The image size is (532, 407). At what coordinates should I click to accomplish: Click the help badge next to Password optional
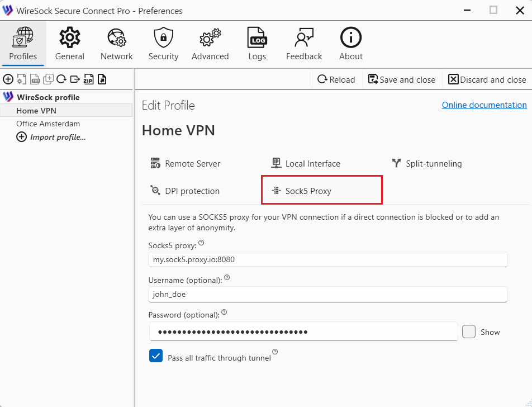point(224,311)
